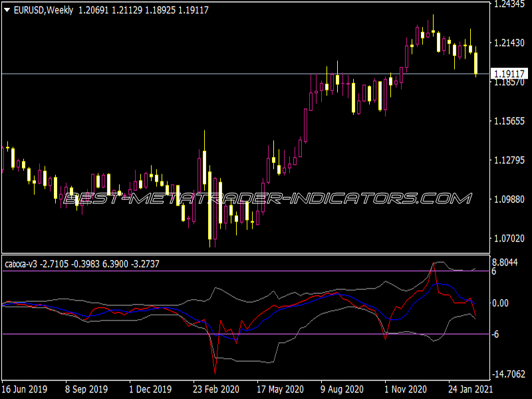
Task: Click the indicator scale value -14.7062
Action: [x=508, y=374]
